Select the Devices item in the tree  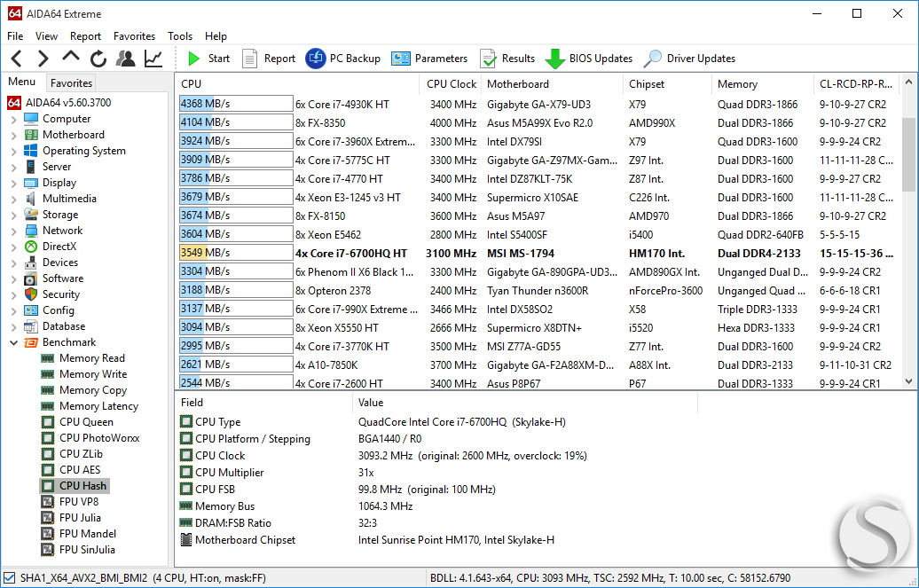[x=51, y=263]
